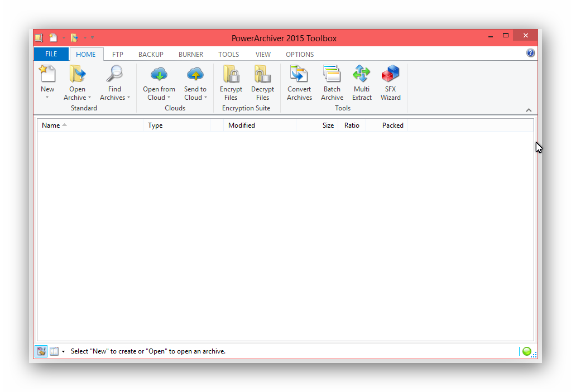Sort by the Packed column header
This screenshot has height=392, width=571.
[x=387, y=125]
